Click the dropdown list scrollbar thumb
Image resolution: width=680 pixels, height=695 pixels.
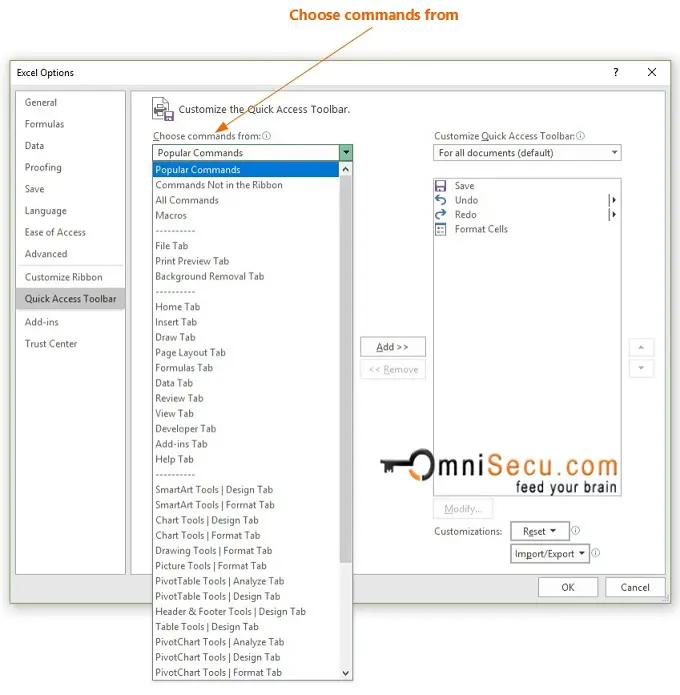click(x=346, y=369)
